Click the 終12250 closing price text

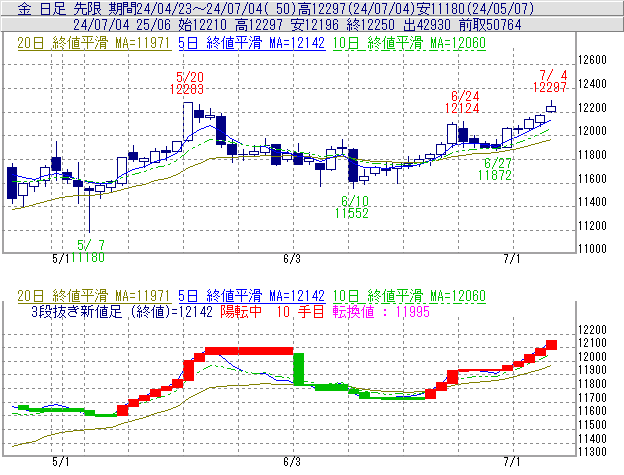(370, 25)
